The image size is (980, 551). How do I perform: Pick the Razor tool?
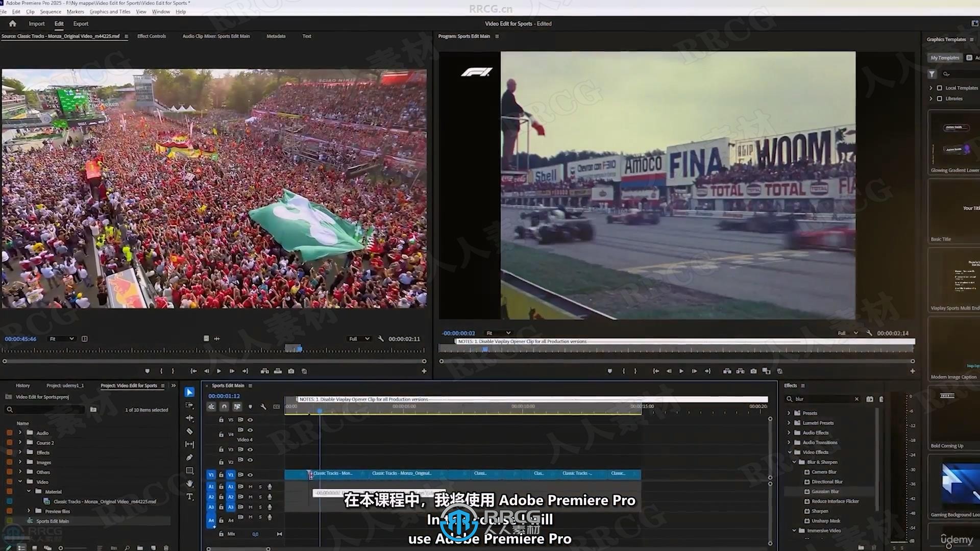(x=189, y=431)
